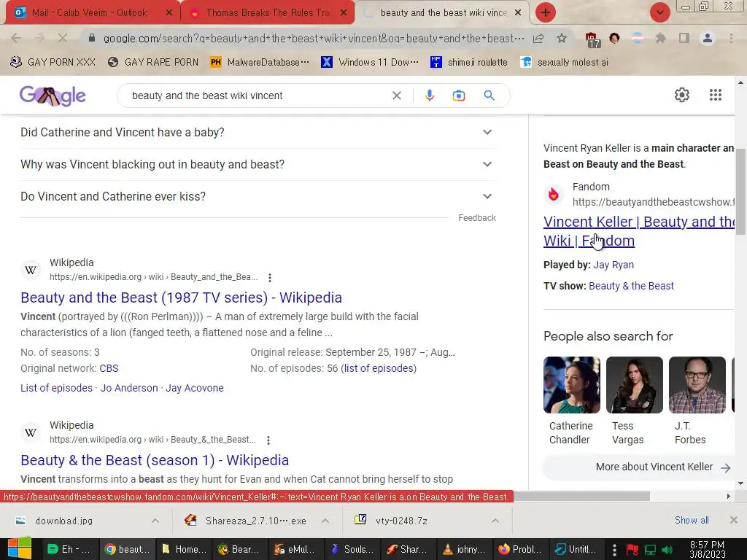Screen dimensions: 747x560
Task: Expand 'Do Vincent and Catherine ever kiss?'
Action: coord(258,196)
